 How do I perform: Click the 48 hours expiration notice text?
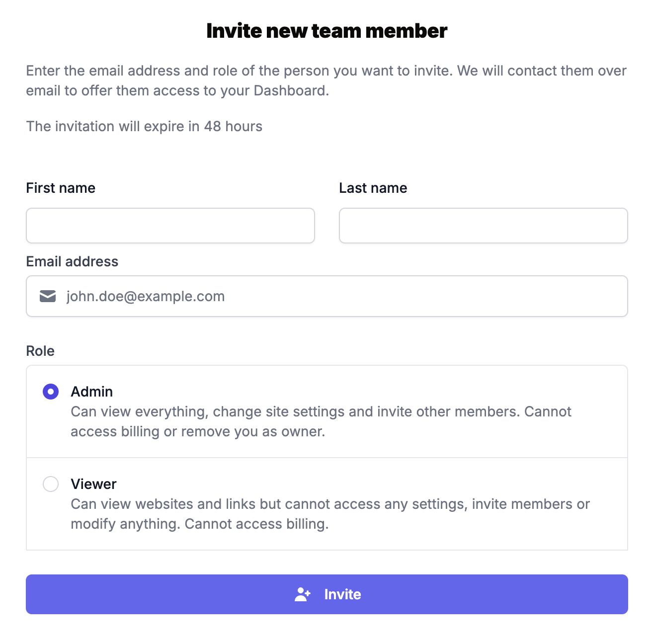click(144, 127)
